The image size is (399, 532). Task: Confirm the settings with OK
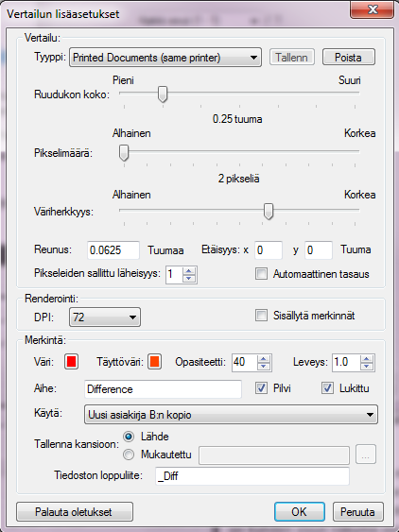click(300, 511)
